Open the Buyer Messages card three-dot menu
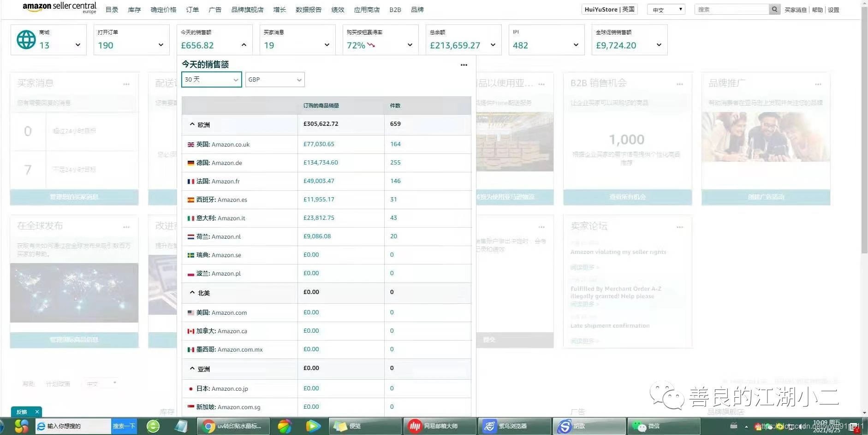Screen dimensions: 868x435 126,84
